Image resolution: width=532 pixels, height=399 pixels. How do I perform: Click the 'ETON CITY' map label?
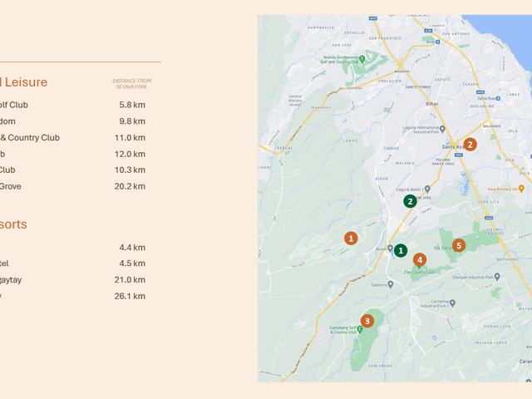[489, 202]
